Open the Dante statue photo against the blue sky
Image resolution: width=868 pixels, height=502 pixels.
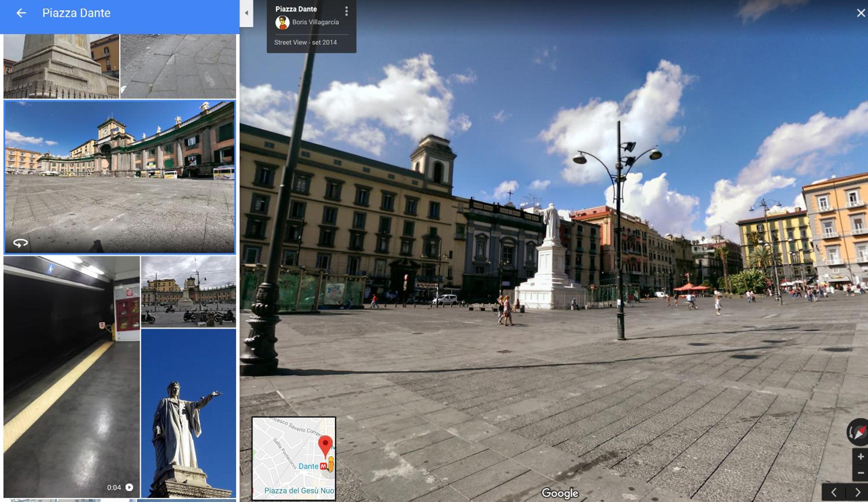coord(188,413)
